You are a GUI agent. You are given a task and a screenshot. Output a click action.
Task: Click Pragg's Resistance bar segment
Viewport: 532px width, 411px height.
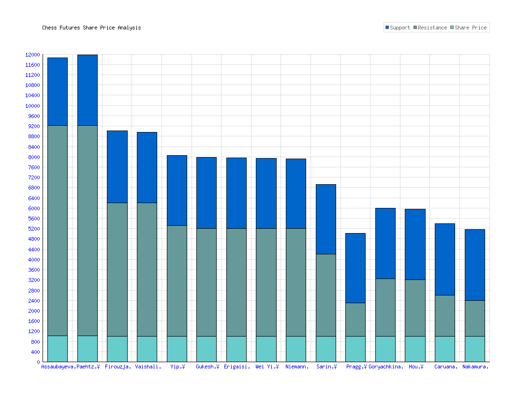tap(355, 320)
